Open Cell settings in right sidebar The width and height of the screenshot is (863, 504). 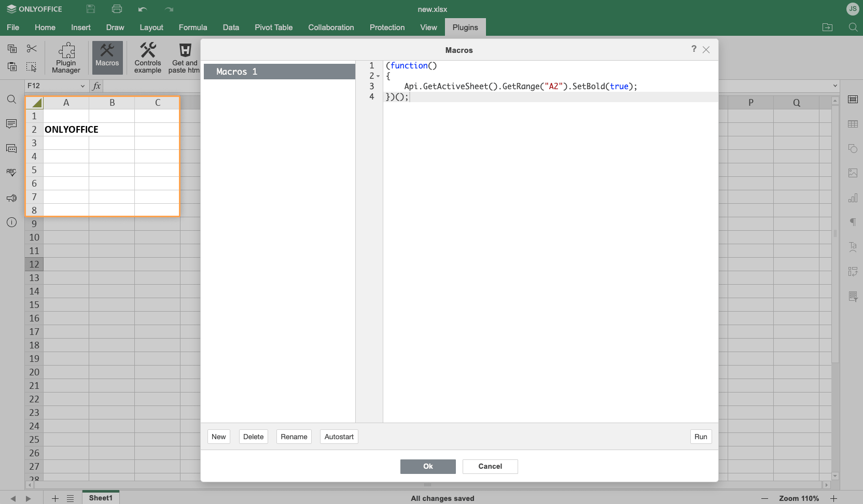click(x=853, y=99)
